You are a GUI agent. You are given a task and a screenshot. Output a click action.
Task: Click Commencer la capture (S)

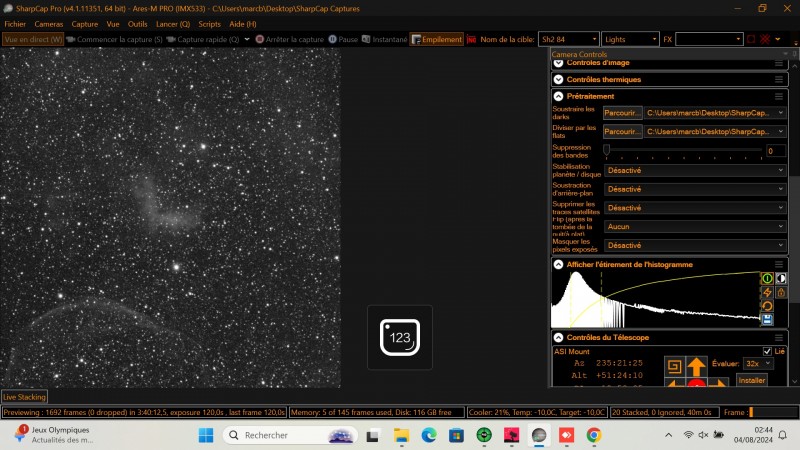pyautogui.click(x=115, y=39)
